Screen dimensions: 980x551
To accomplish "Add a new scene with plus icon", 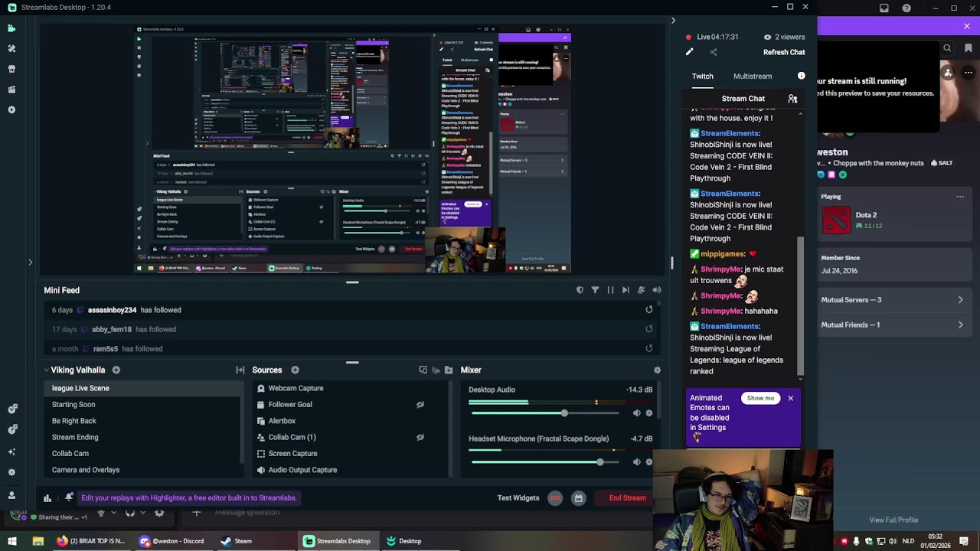I will (116, 370).
